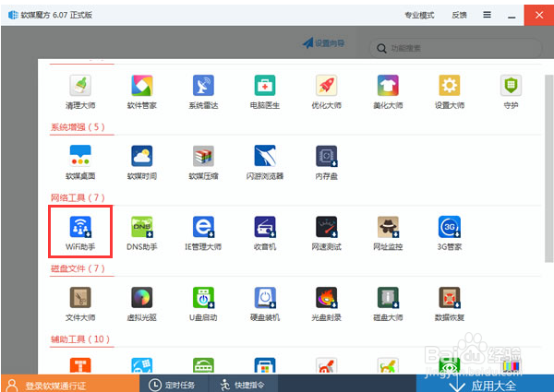Launch 光盘刻录 disc burner
The image size is (554, 392).
[326, 304]
